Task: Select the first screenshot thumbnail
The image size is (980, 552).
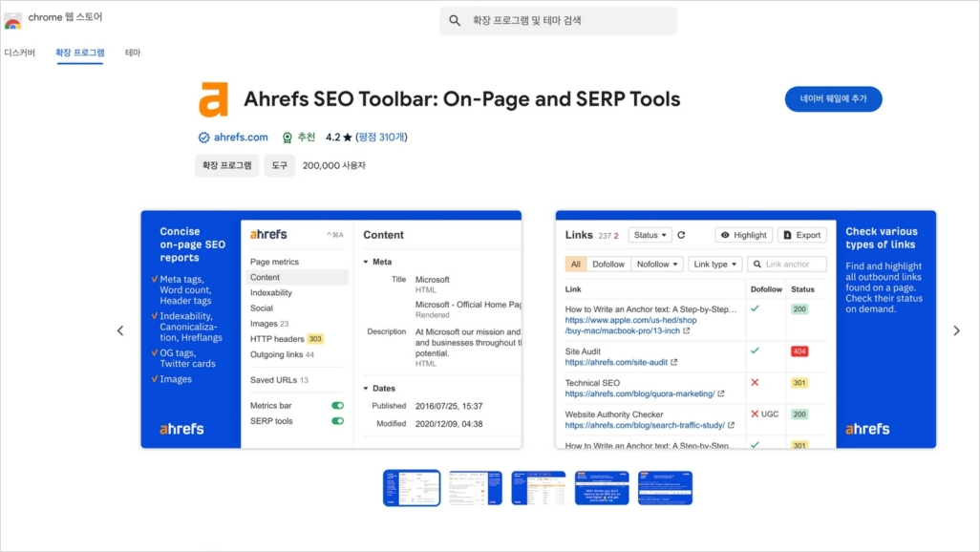Action: tap(412, 488)
